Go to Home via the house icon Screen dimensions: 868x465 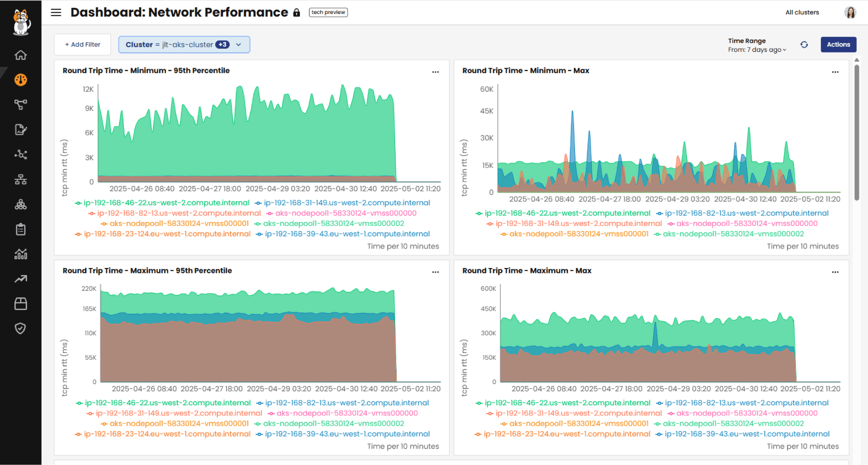click(x=21, y=55)
